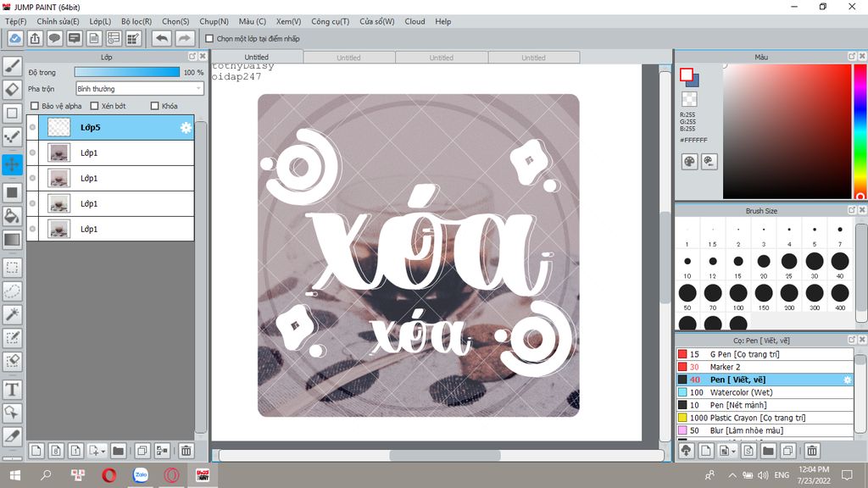Duplicate the selected layer
The width and height of the screenshot is (868, 488).
142,451
